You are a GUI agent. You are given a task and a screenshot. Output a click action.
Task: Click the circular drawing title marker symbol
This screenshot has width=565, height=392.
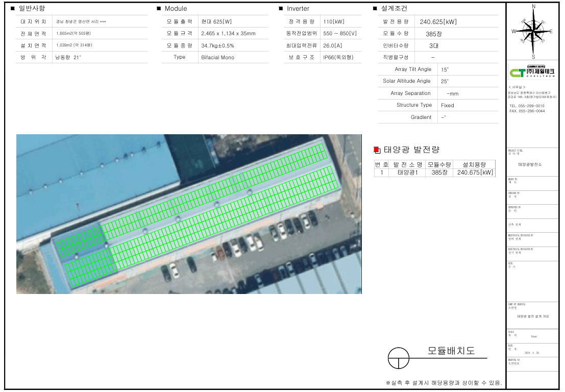click(x=399, y=358)
